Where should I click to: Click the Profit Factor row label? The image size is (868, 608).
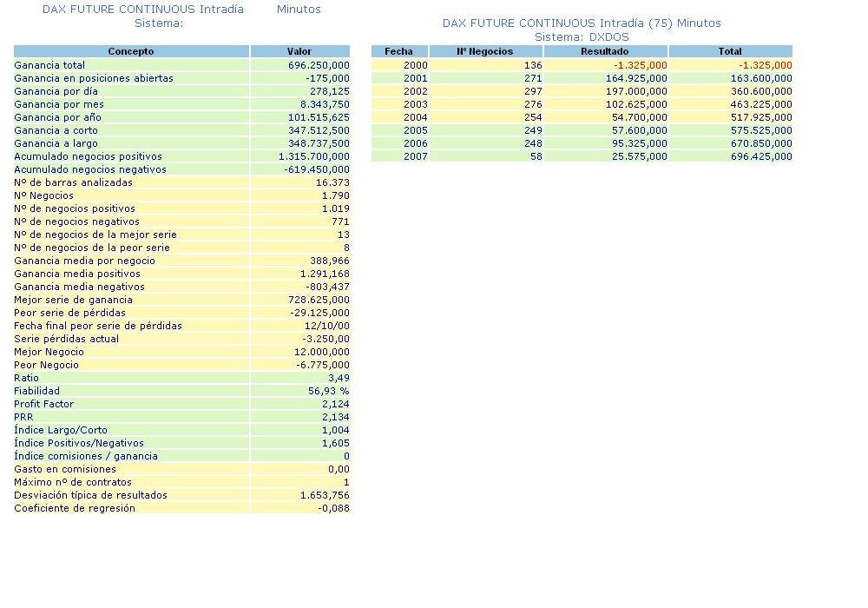pos(44,404)
